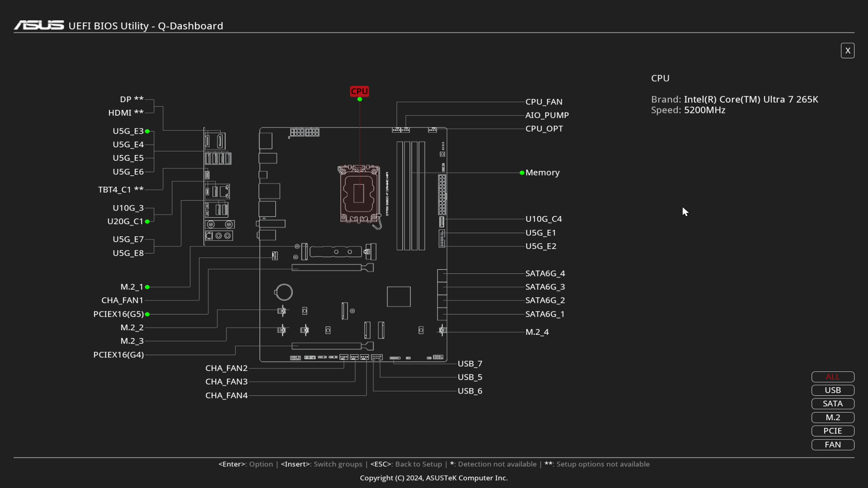This screenshot has width=868, height=488.
Task: Switch to the M.2 filter group
Action: point(832,418)
